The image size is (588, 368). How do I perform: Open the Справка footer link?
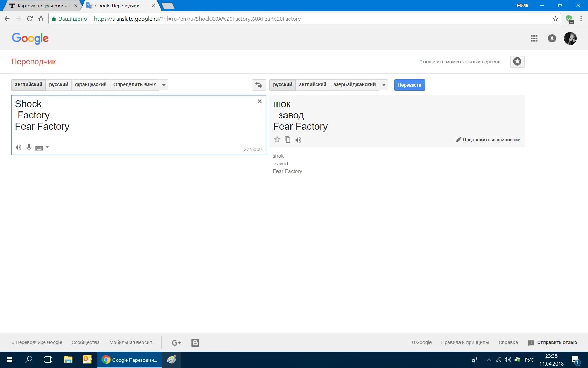point(508,342)
